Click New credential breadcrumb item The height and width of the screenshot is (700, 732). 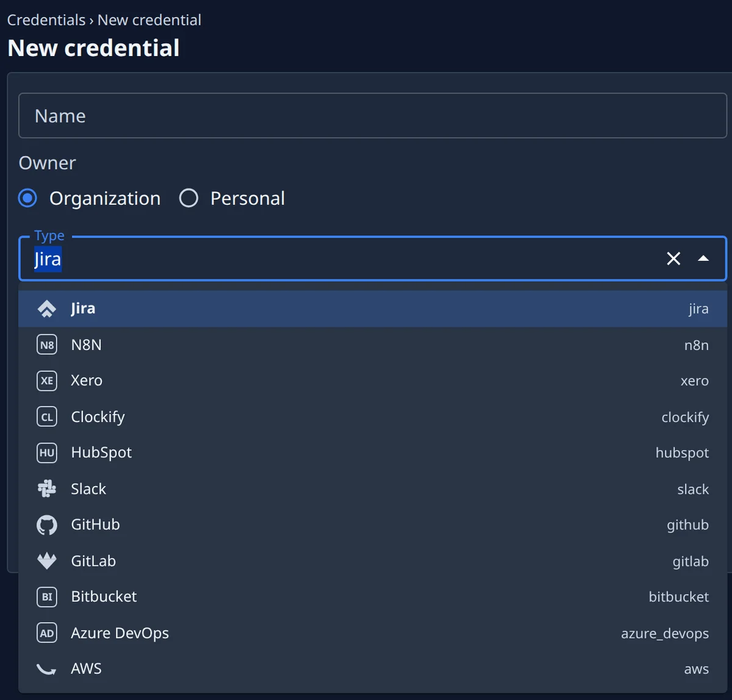(x=149, y=20)
